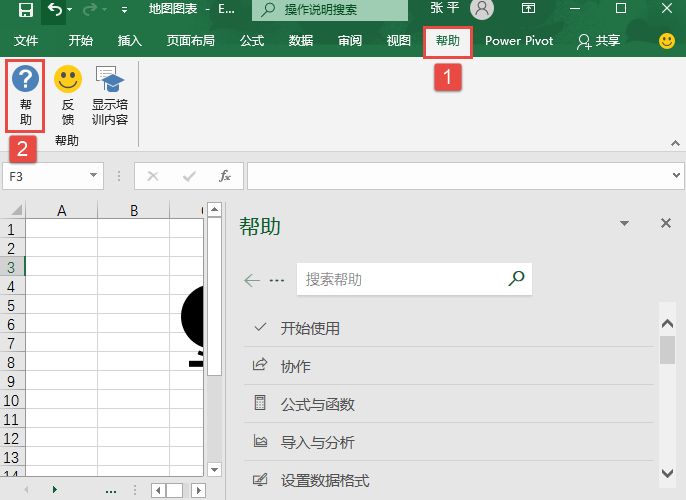The width and height of the screenshot is (686, 500).
Task: Open the Customize Quick Access Toolbar dropdown
Action: coord(125,10)
